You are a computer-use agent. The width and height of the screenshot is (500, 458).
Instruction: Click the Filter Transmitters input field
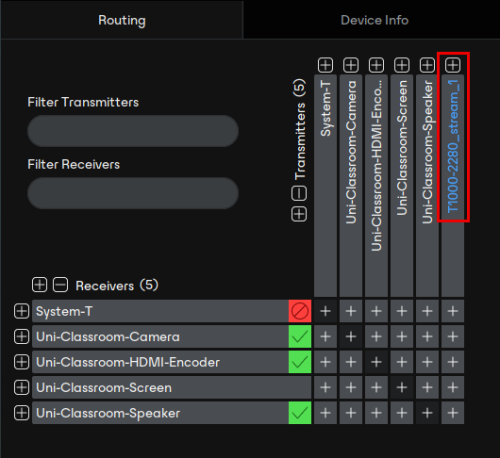[x=133, y=131]
